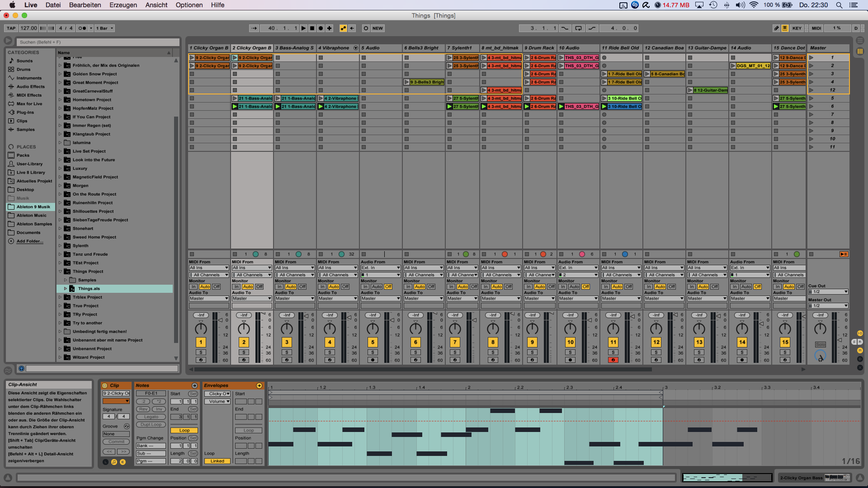Solo track 1 with its S button
Image resolution: width=868 pixels, height=488 pixels.
click(x=201, y=352)
